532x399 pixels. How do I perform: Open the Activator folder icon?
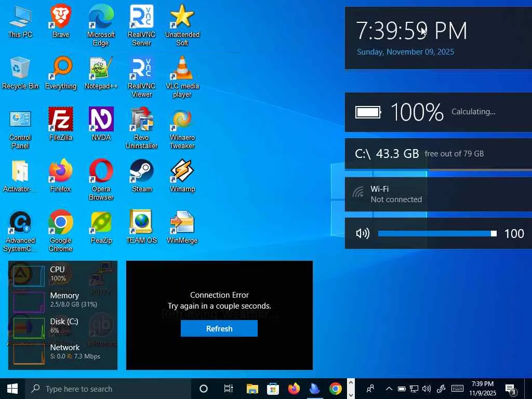(20, 176)
